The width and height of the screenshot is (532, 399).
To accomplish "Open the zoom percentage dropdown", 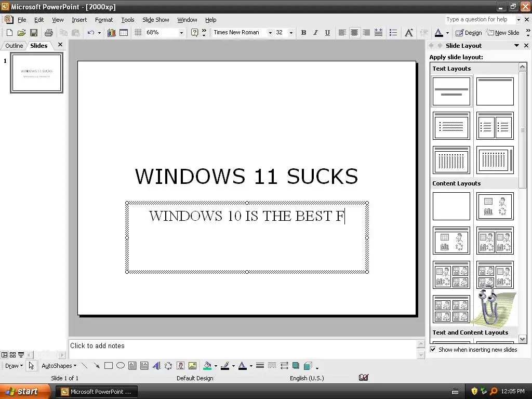I will [x=181, y=33].
